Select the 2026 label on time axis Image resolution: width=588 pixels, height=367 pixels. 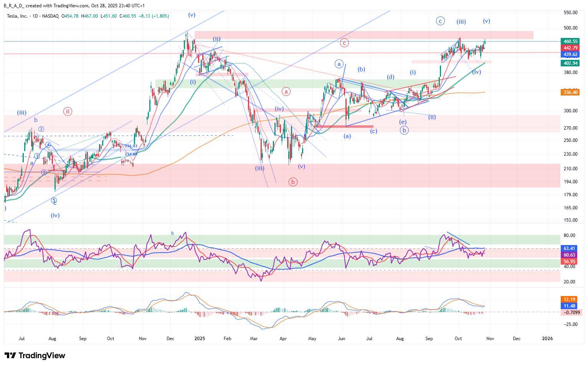coord(547,339)
